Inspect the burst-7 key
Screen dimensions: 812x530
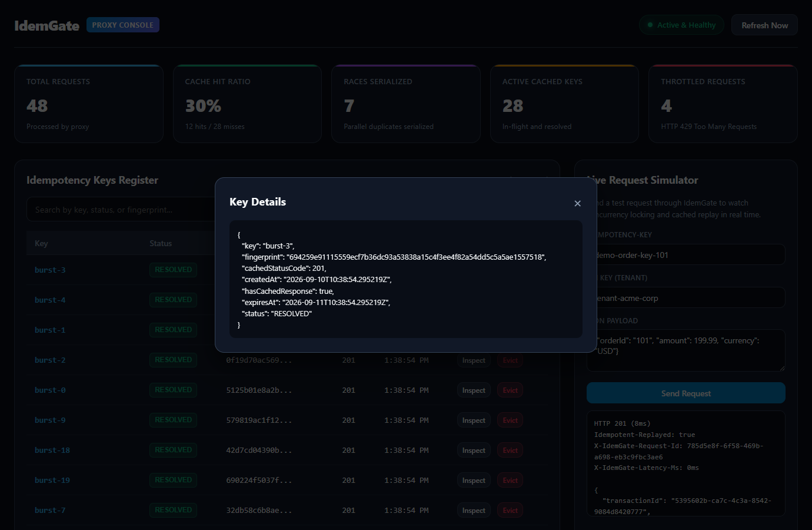[x=474, y=511]
